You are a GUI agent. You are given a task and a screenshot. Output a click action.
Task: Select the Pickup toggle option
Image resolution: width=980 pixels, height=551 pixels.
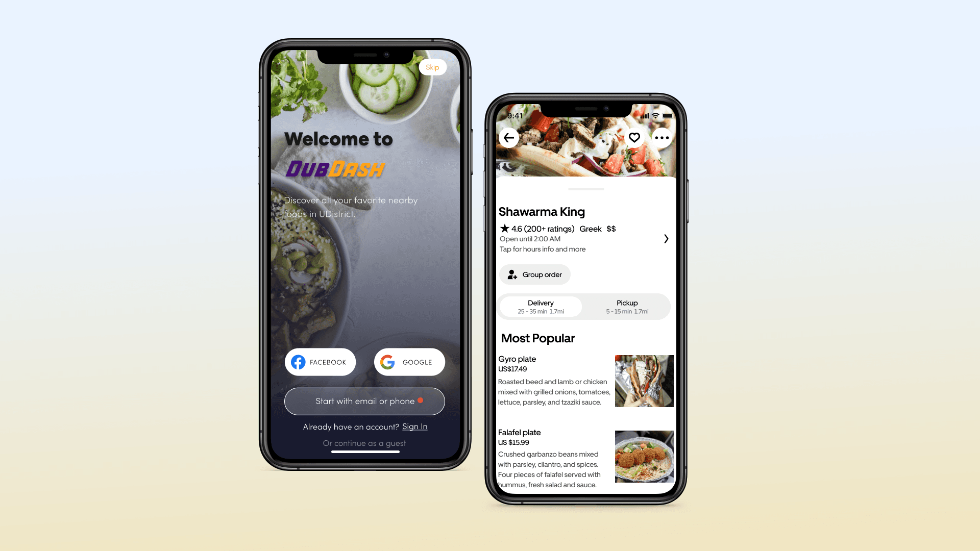(x=626, y=306)
